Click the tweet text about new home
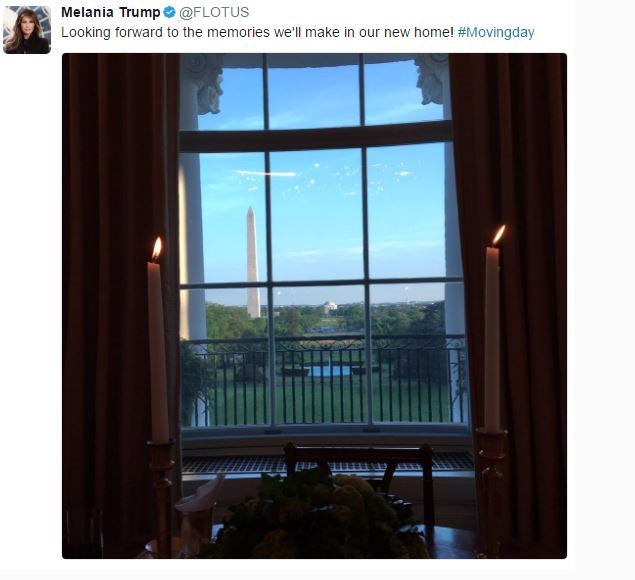Image resolution: width=635 pixels, height=580 pixels. 258,32
